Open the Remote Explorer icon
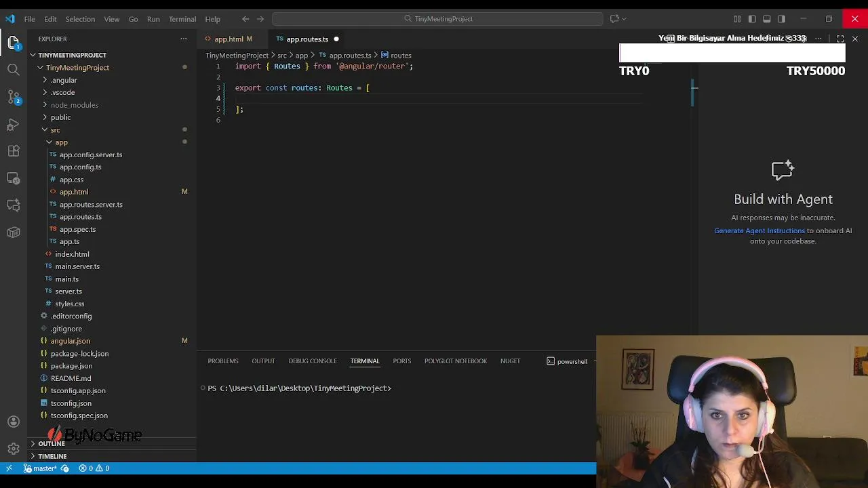Screen dimensions: 868x488 coord(14,178)
